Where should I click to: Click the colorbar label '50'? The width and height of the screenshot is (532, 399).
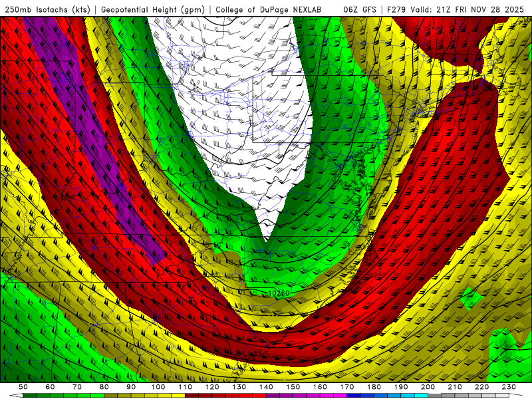23,387
